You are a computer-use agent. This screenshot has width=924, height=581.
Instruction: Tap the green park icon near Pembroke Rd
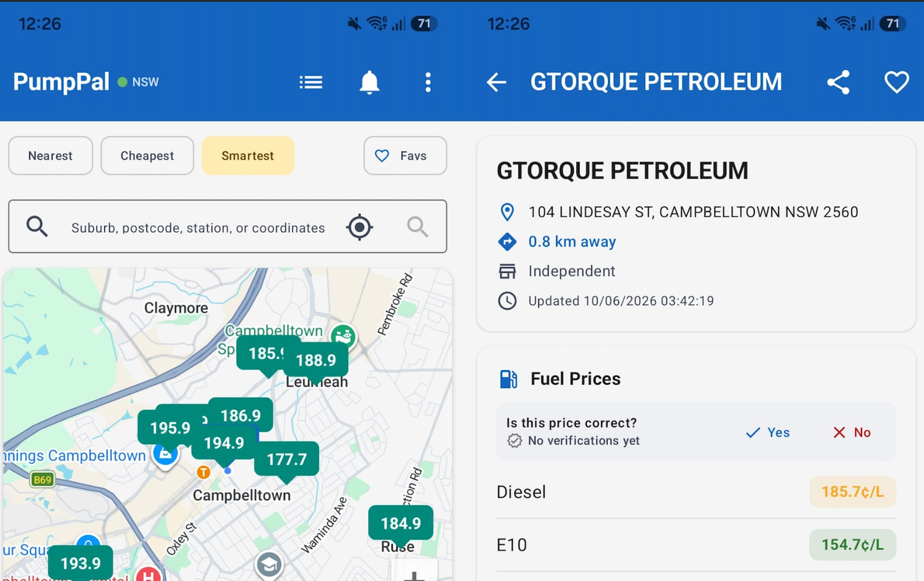pos(343,336)
